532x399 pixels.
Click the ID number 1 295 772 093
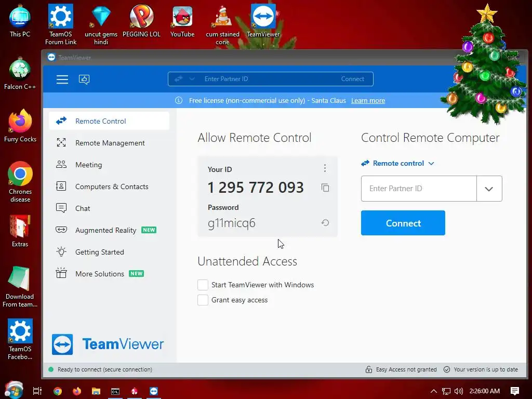coord(256,187)
